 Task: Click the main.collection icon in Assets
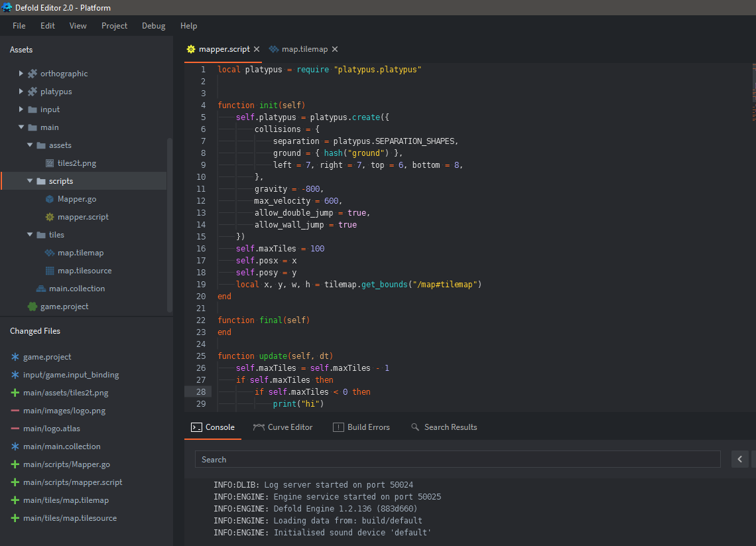(41, 289)
